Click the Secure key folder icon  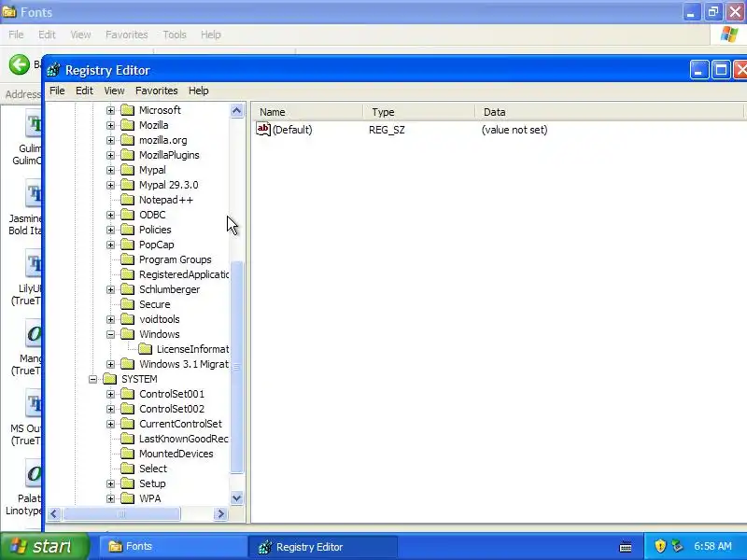coord(127,304)
